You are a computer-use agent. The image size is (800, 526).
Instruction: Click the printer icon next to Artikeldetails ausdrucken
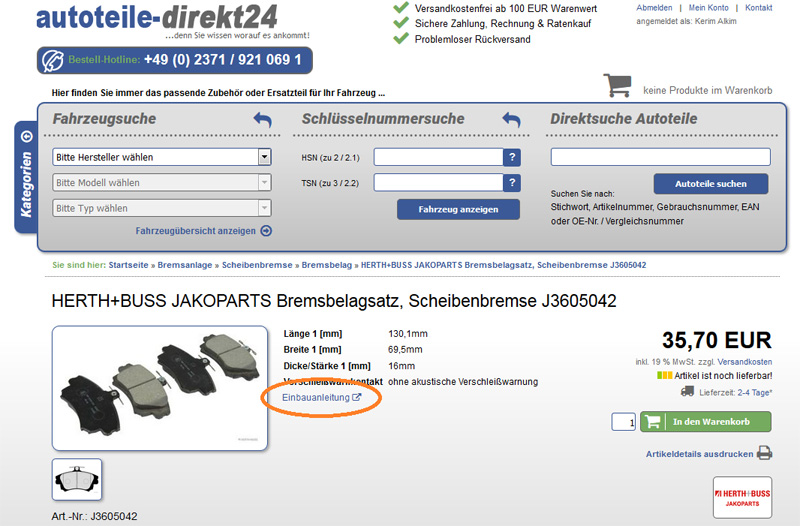tap(764, 453)
